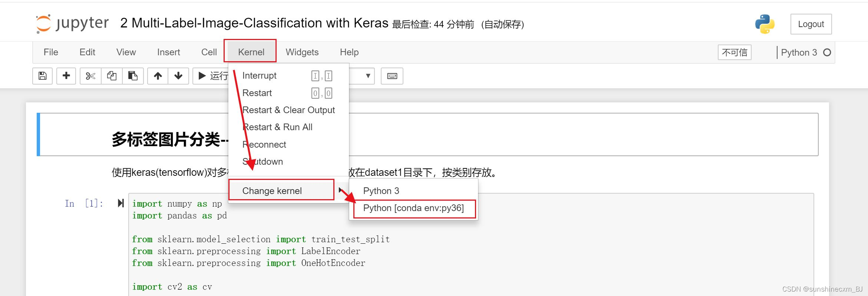Open the cell type dropdown arrow
Viewport: 868px width, 296px height.
pos(368,76)
